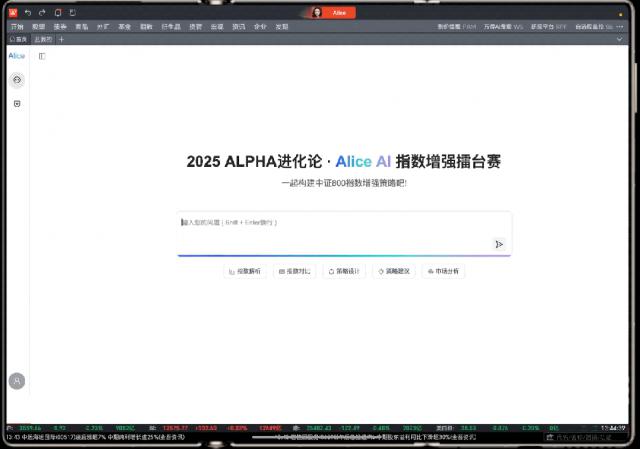
Task: Click the 指数解析 suggestion button
Action: [245, 271]
